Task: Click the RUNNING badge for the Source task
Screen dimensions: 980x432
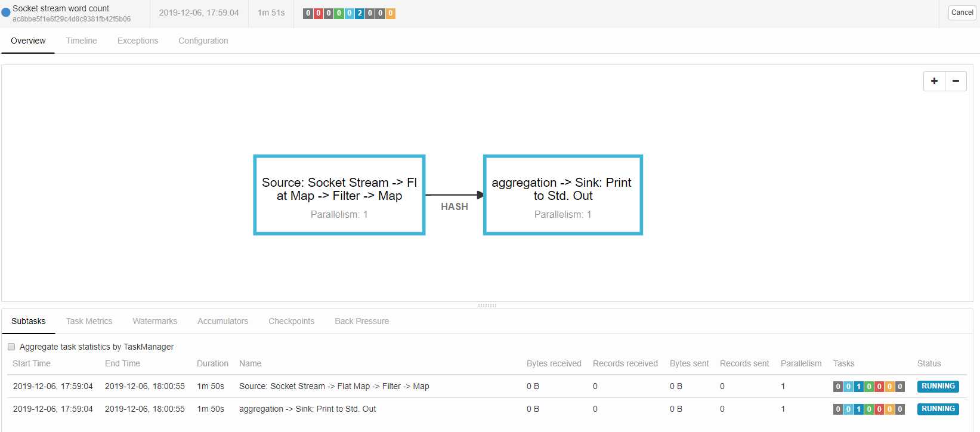Action: coord(938,387)
